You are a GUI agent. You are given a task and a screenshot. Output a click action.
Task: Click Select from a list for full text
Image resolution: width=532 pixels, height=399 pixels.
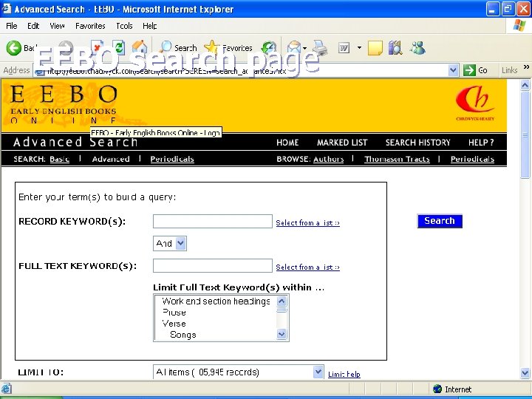tap(307, 267)
